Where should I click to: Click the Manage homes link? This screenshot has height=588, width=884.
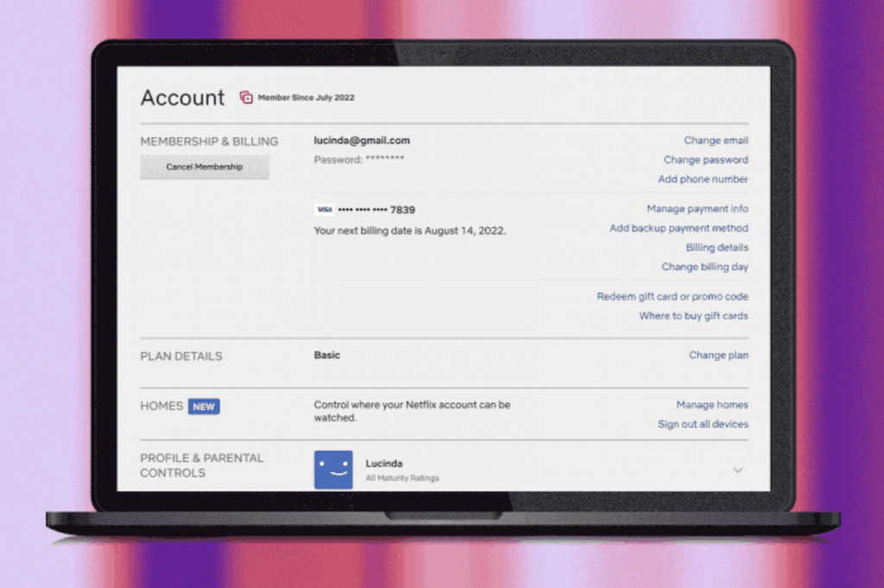click(711, 405)
